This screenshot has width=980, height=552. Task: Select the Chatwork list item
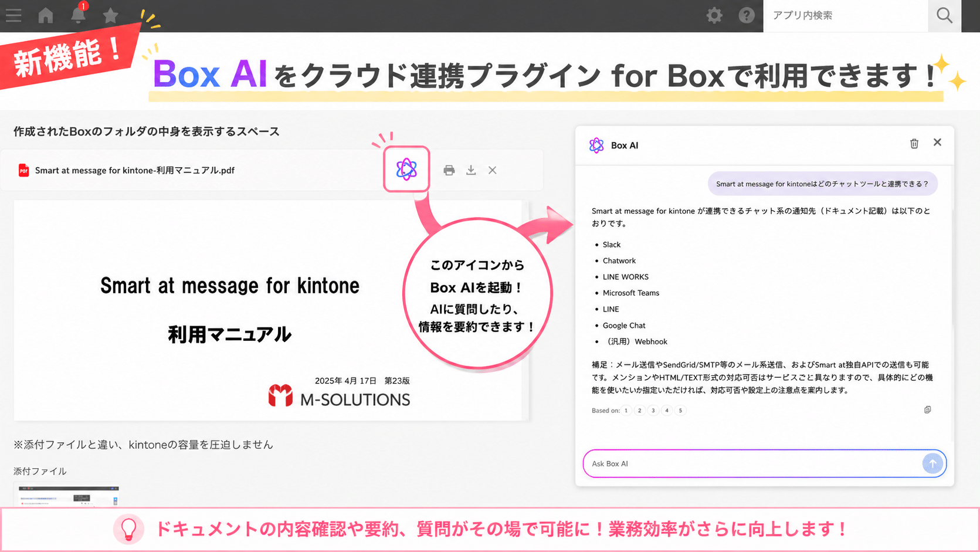point(619,260)
